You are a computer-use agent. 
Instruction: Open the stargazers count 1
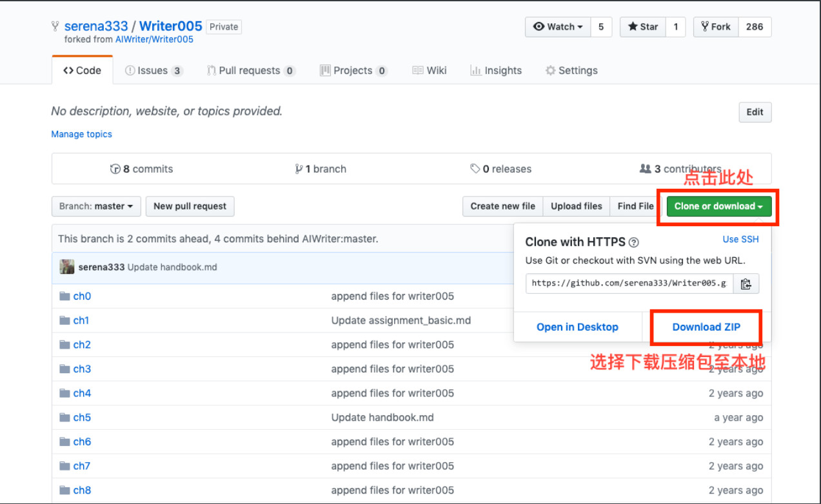click(x=675, y=26)
